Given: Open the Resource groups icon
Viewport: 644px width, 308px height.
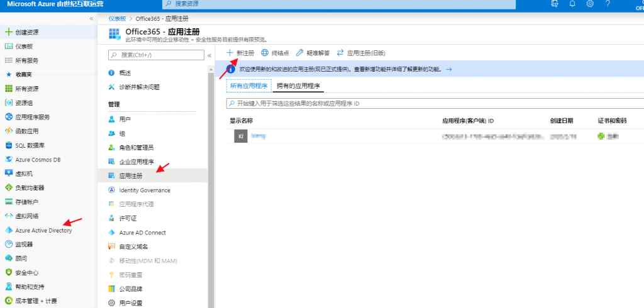Looking at the screenshot, I should 8,102.
